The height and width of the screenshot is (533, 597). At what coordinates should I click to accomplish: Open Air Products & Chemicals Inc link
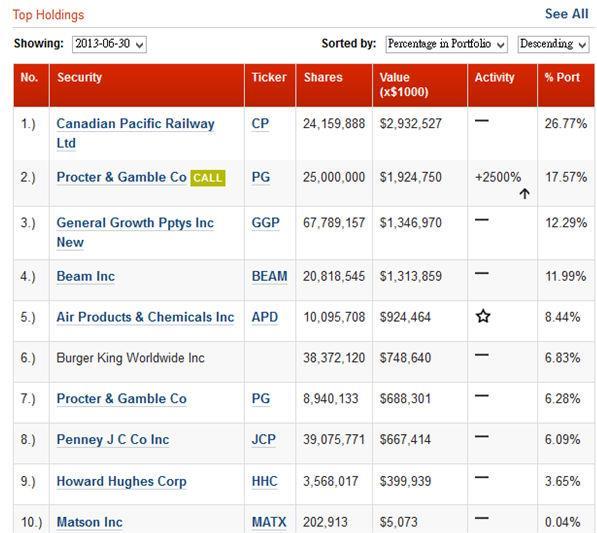(145, 317)
